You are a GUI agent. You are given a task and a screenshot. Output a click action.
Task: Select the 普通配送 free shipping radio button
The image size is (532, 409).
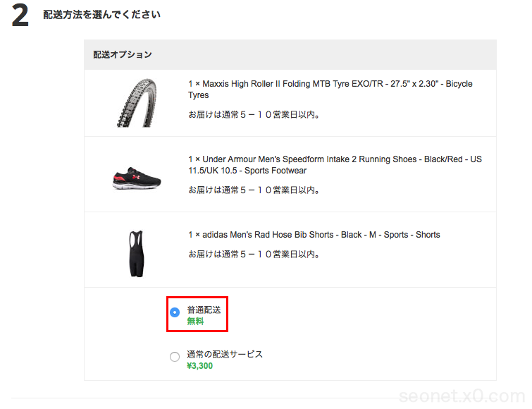pos(175,312)
